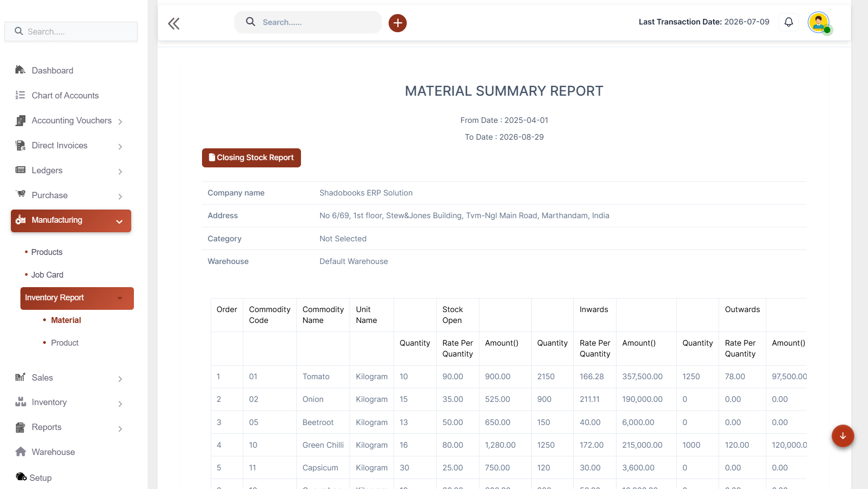Click the Accounting Vouchers icon
The image size is (868, 489).
pos(20,120)
